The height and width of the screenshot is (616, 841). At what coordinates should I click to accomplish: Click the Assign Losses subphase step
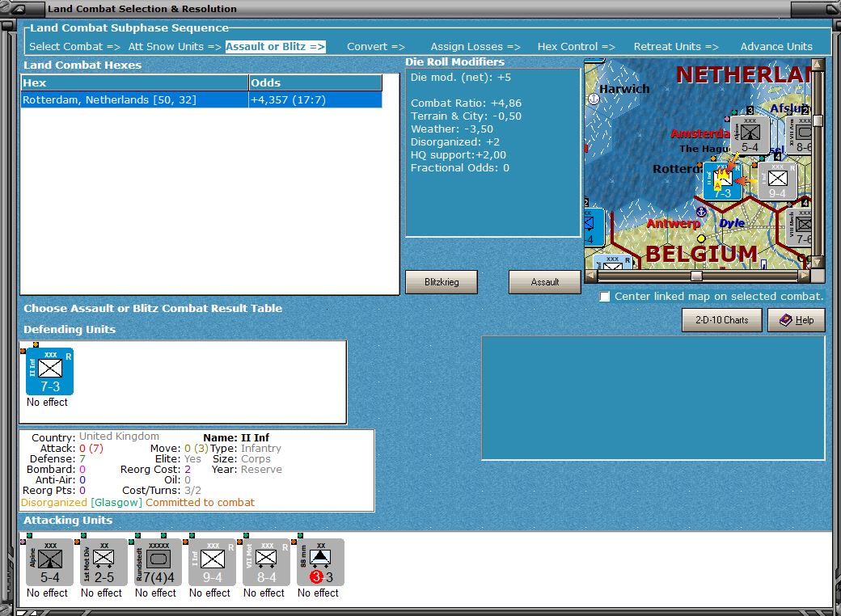coord(475,47)
